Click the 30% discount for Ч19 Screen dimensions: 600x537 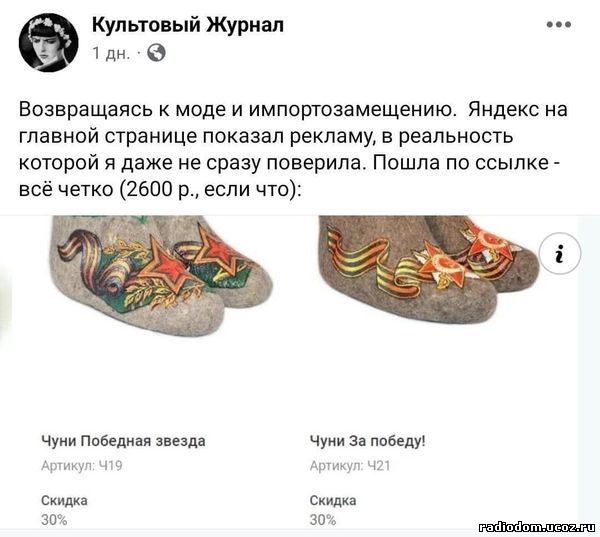tap(54, 520)
